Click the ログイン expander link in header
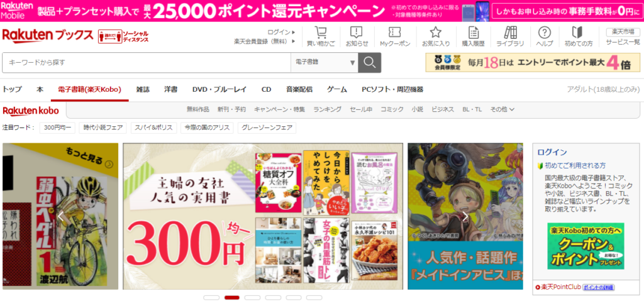Screen dimensions: 644x301 tap(281, 32)
